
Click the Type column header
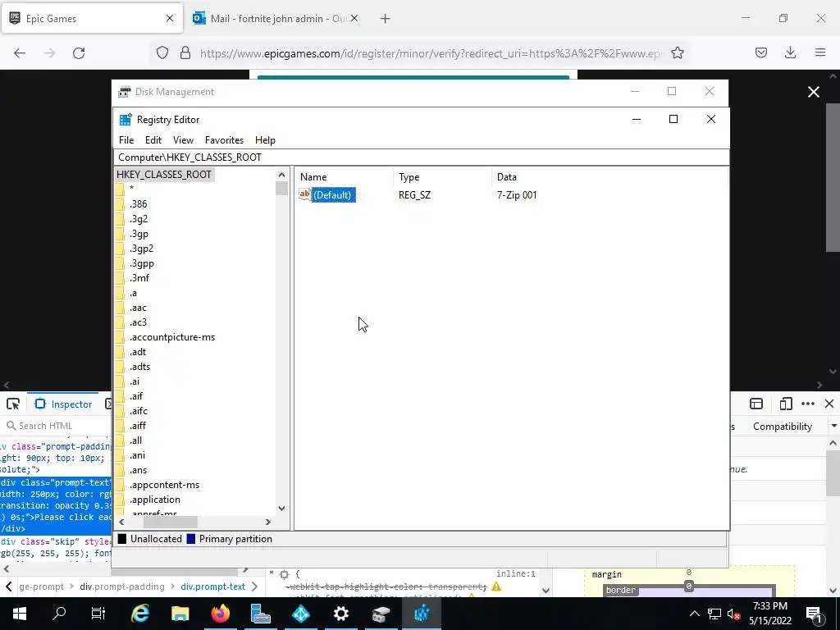(x=409, y=177)
